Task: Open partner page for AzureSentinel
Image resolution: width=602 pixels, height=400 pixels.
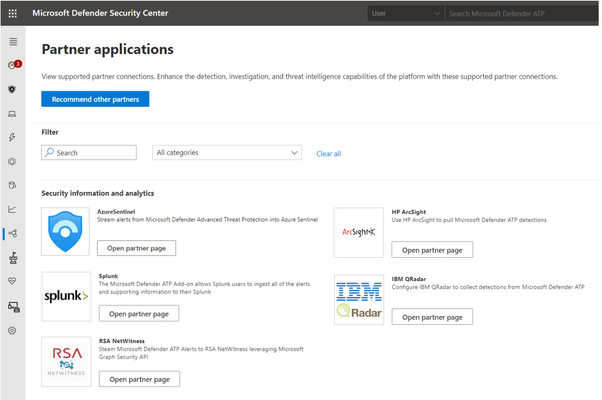Action: click(x=136, y=248)
